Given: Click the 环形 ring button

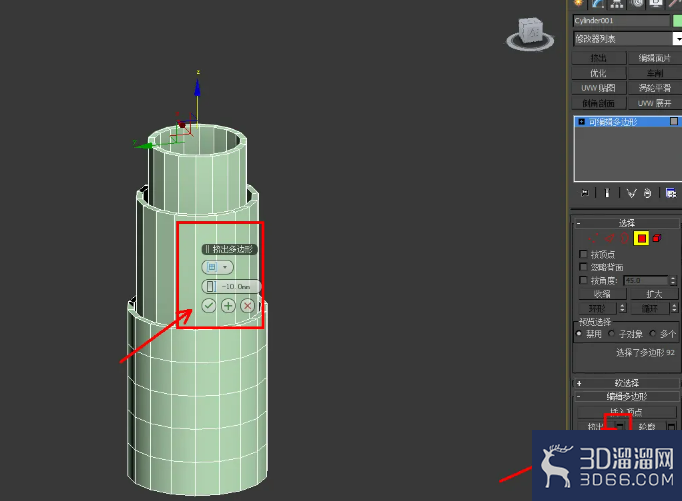Looking at the screenshot, I should click(x=597, y=308).
